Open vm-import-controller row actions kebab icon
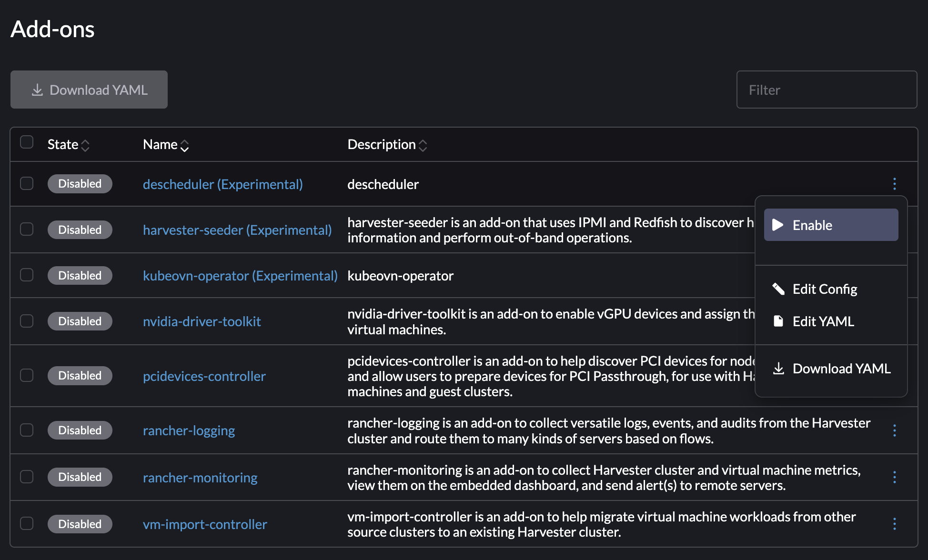This screenshot has height=560, width=928. 894,524
